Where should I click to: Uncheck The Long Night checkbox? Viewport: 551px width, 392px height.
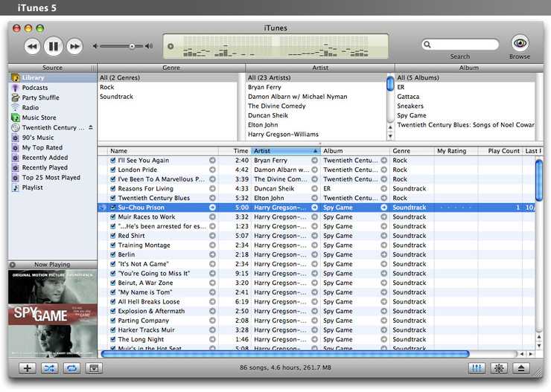pyautogui.click(x=112, y=339)
